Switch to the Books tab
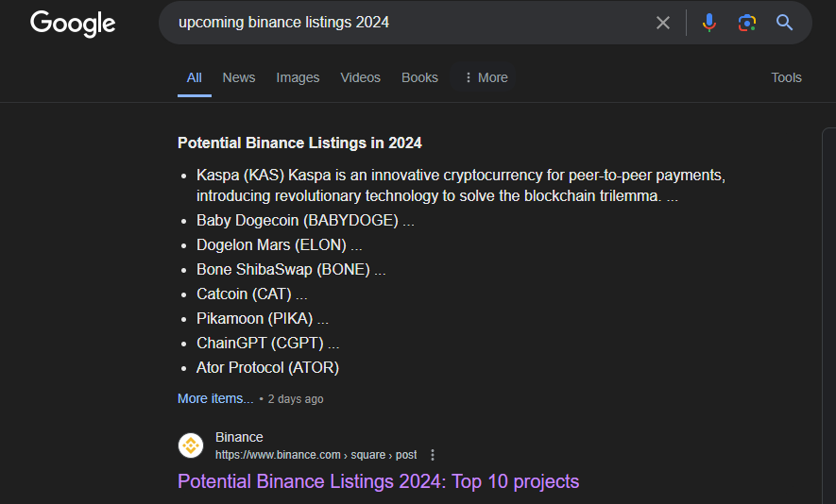836x504 pixels. coord(419,77)
